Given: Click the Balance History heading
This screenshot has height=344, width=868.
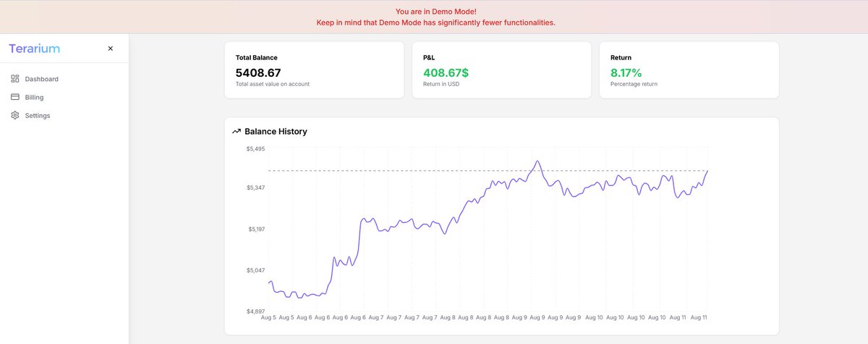Looking at the screenshot, I should click(x=276, y=132).
